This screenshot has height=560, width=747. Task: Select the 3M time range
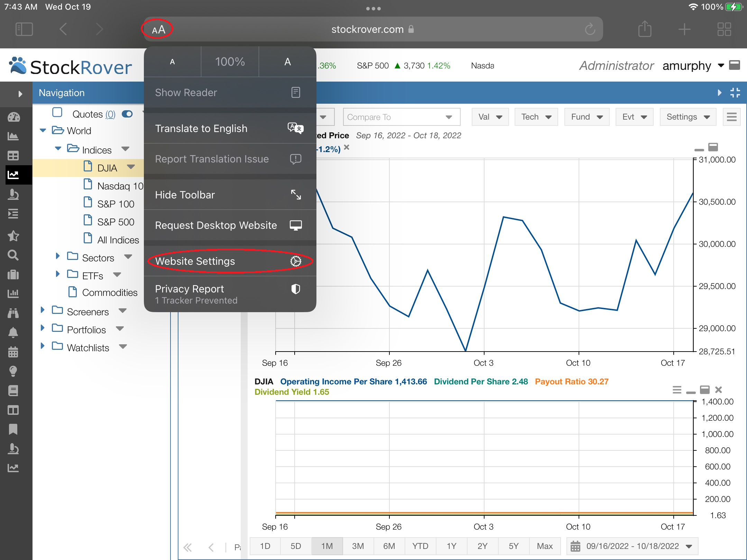(358, 546)
